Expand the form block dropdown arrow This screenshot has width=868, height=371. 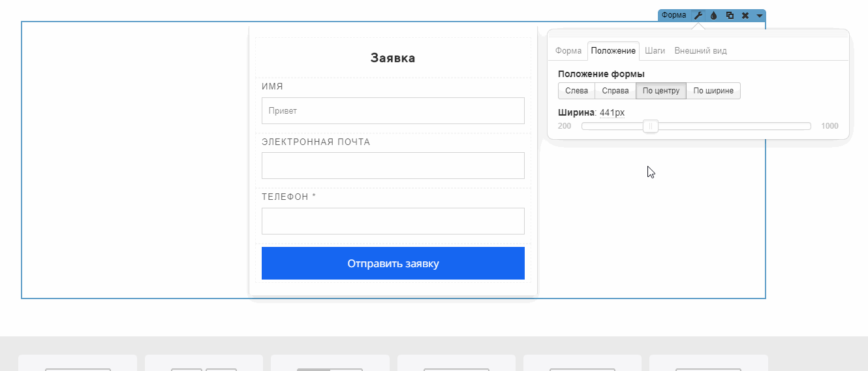[x=759, y=15]
